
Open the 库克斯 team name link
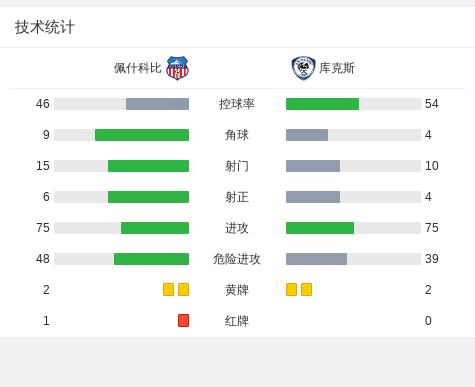[337, 68]
